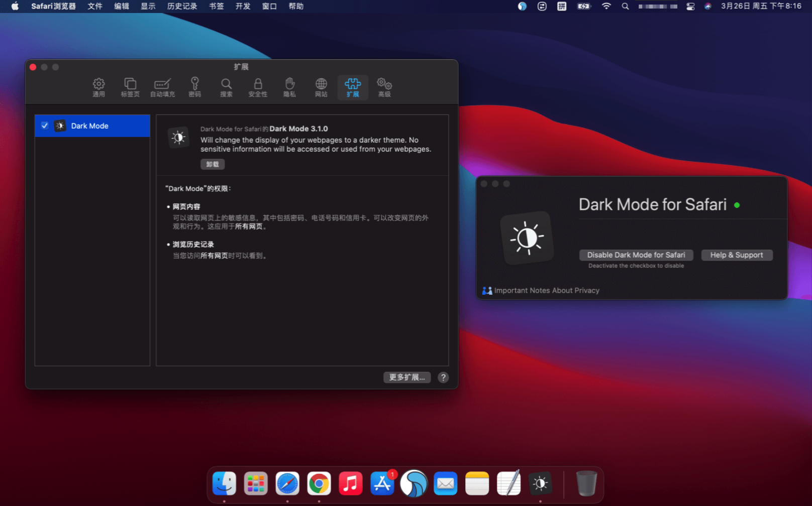This screenshot has width=812, height=506.
Task: Open the 帮助 (Help) menu
Action: pyautogui.click(x=296, y=6)
